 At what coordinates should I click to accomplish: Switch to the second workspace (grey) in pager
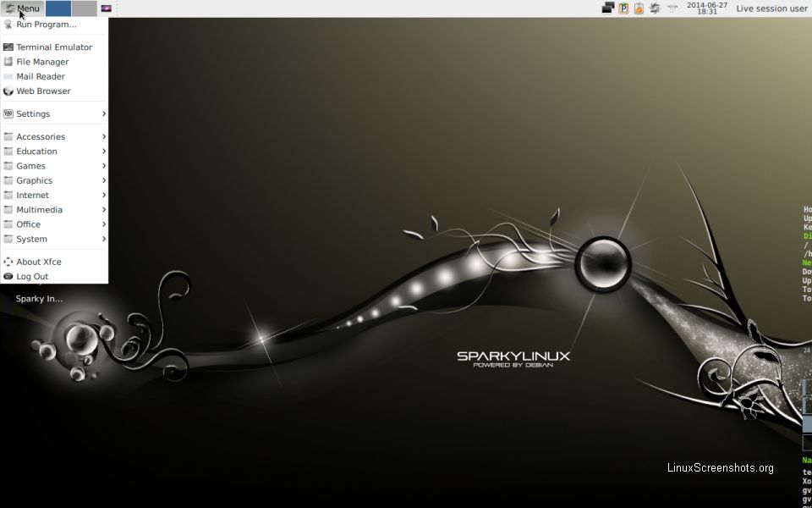click(84, 8)
